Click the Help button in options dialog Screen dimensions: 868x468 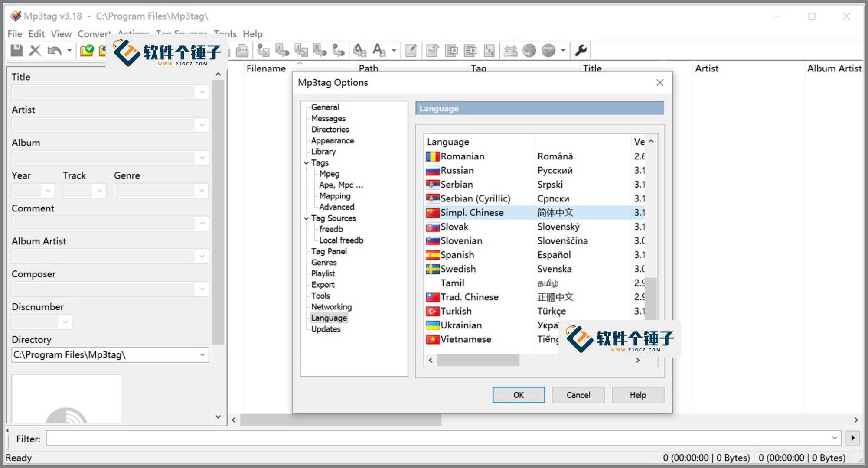coord(638,395)
